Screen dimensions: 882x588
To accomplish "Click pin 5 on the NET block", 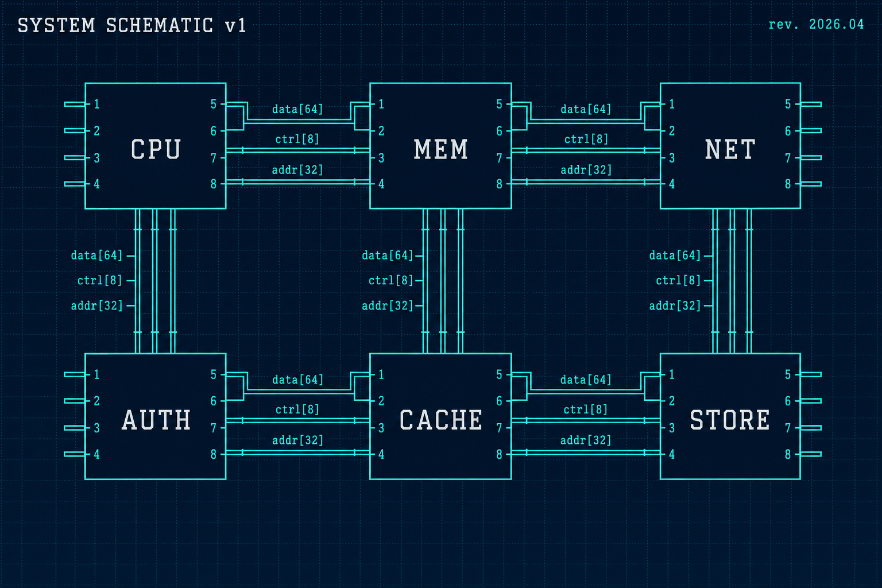I will [788, 104].
